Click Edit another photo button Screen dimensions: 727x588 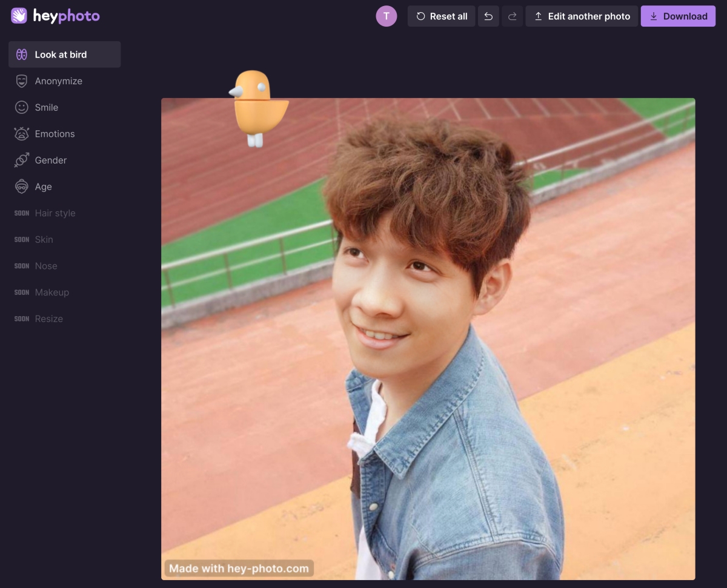coord(582,16)
